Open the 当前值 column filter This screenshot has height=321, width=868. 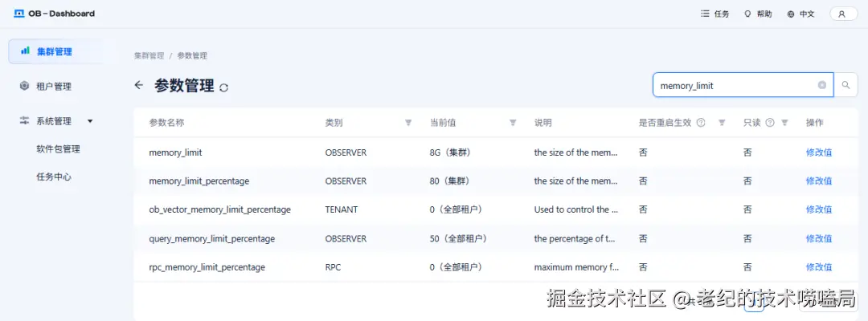513,123
